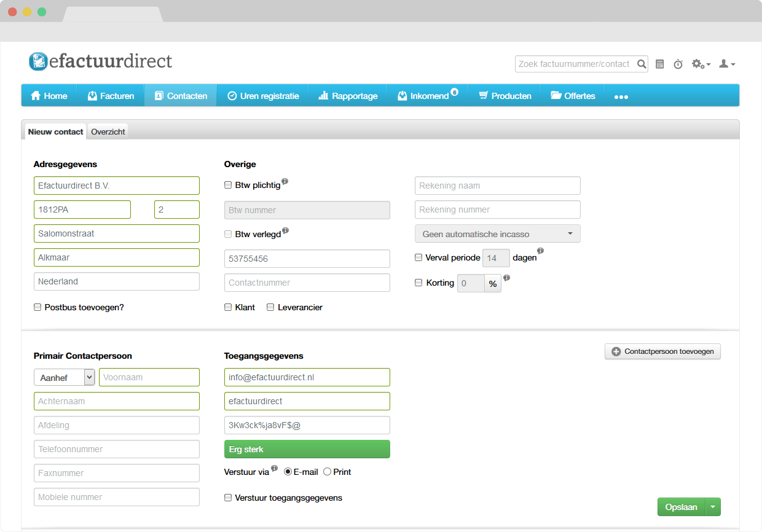Open Producten in navigation bar
This screenshot has width=762, height=532.
(x=505, y=96)
